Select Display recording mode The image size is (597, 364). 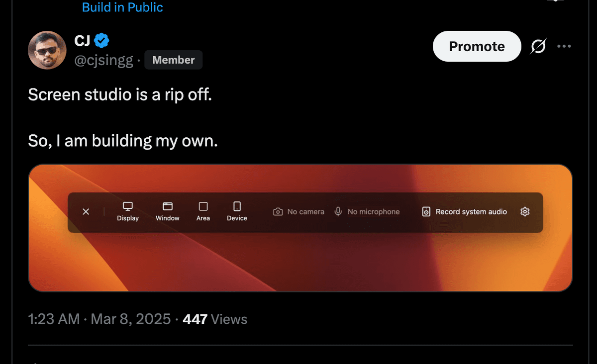[128, 211]
